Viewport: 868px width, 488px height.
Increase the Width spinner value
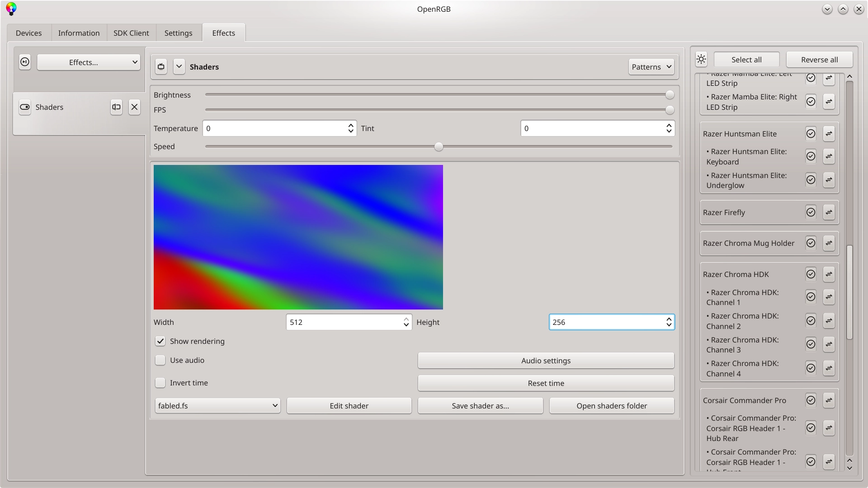point(406,319)
